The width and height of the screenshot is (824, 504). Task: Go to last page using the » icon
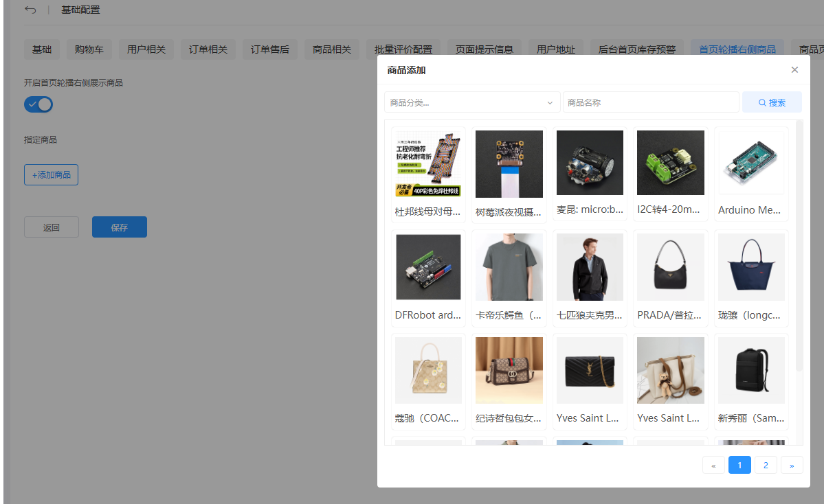pyautogui.click(x=792, y=465)
